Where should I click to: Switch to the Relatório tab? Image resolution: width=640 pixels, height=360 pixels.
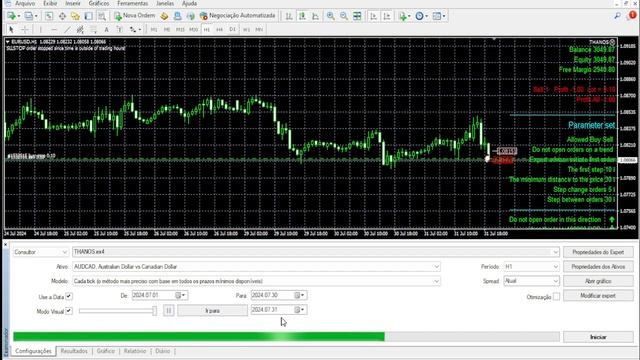pyautogui.click(x=135, y=351)
